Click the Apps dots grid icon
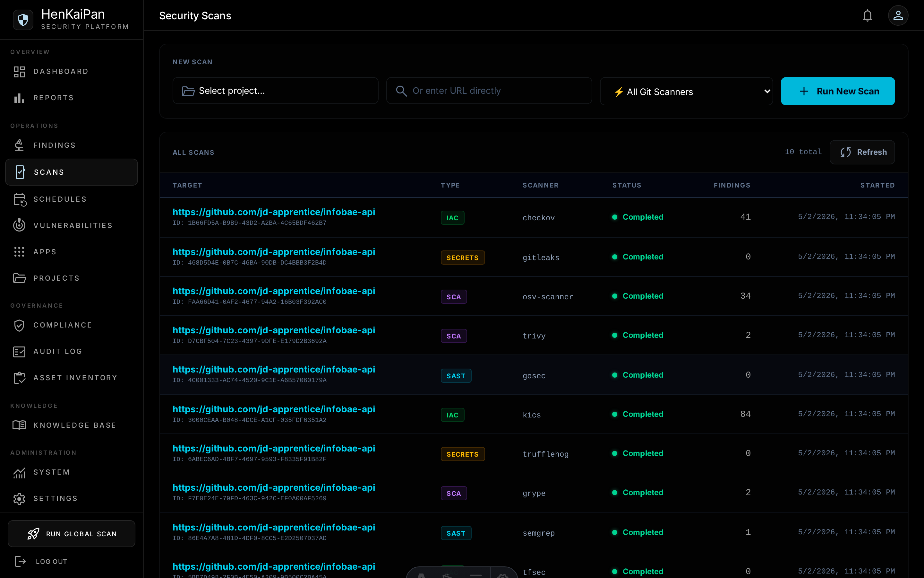The height and width of the screenshot is (578, 924). click(19, 251)
